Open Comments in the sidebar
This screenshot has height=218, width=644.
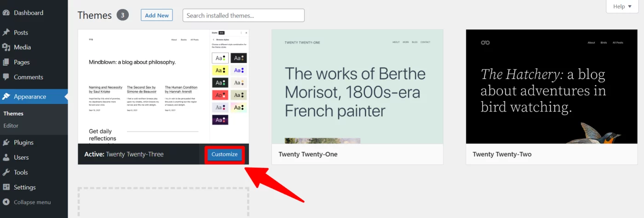(x=29, y=77)
